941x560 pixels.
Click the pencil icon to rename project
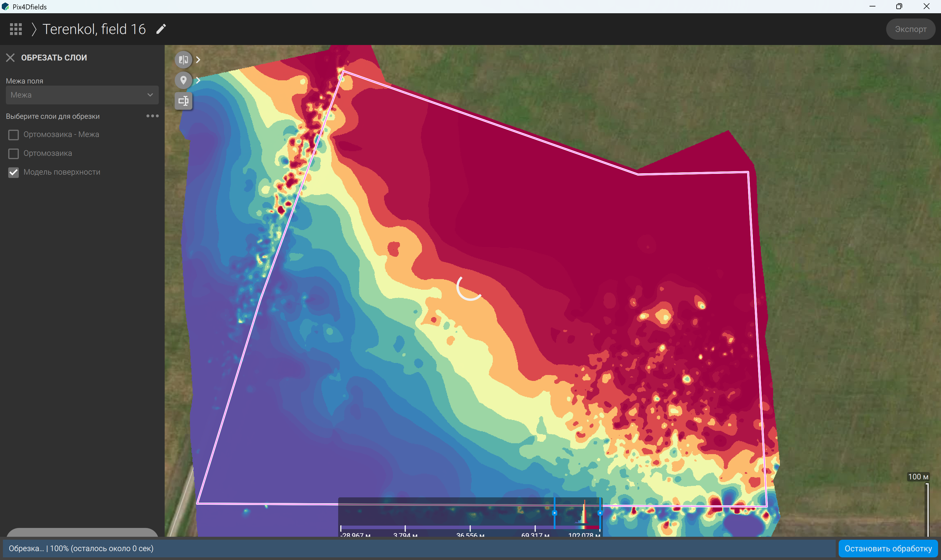[161, 29]
